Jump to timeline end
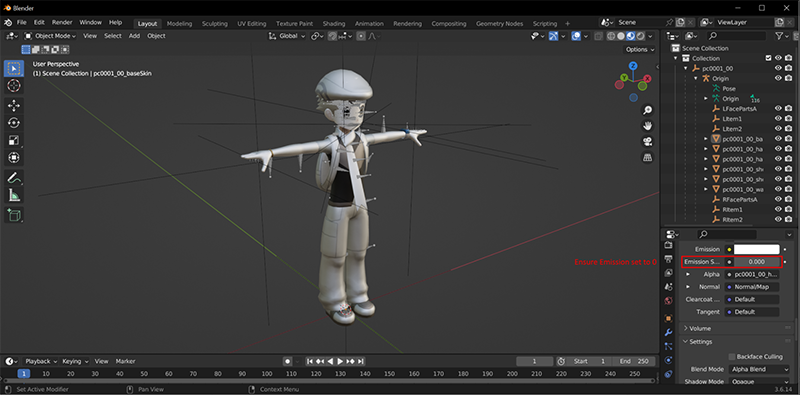This screenshot has height=395, width=800. tap(361, 361)
